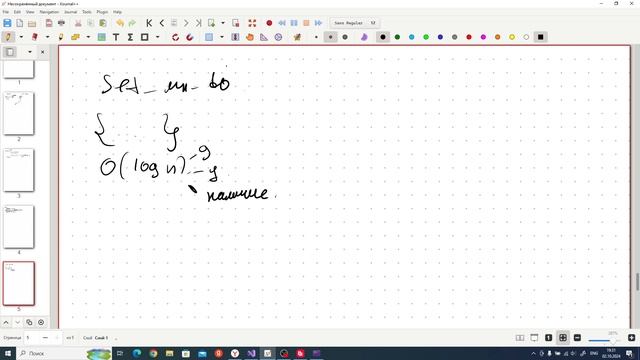Toggle the Compass tool
This screenshot has width=640, height=360.
[x=278, y=37]
